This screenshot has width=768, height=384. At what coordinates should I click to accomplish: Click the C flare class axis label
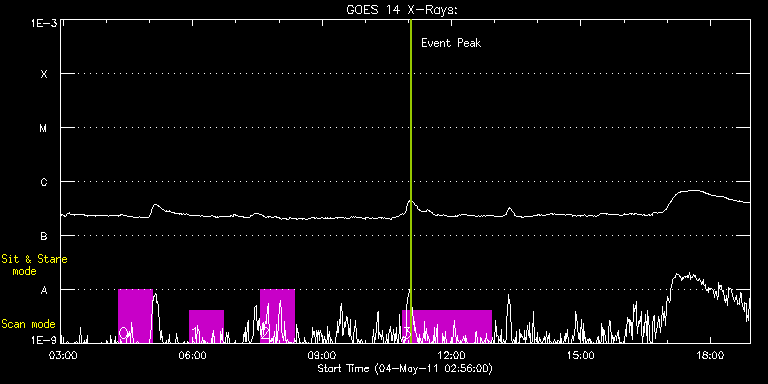[44, 182]
